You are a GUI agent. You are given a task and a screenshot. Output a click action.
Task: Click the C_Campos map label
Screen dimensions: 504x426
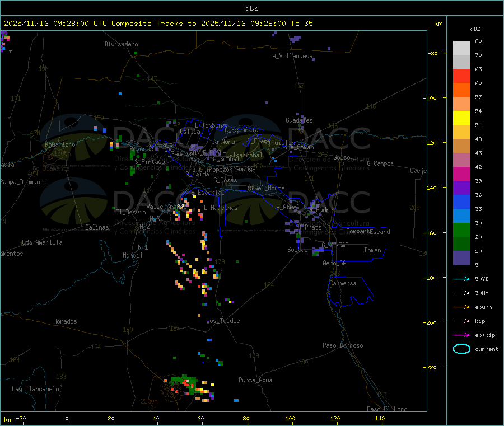tap(380, 163)
